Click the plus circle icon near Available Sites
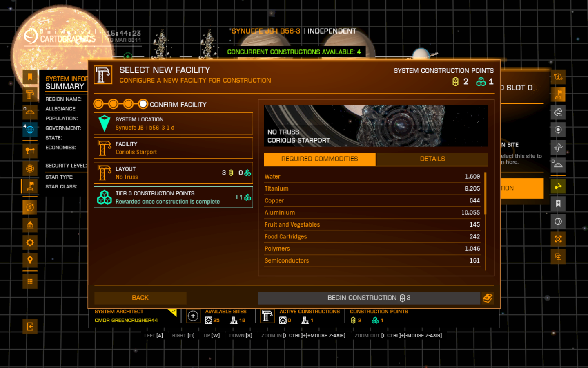The width and height of the screenshot is (588, 368). (x=193, y=316)
